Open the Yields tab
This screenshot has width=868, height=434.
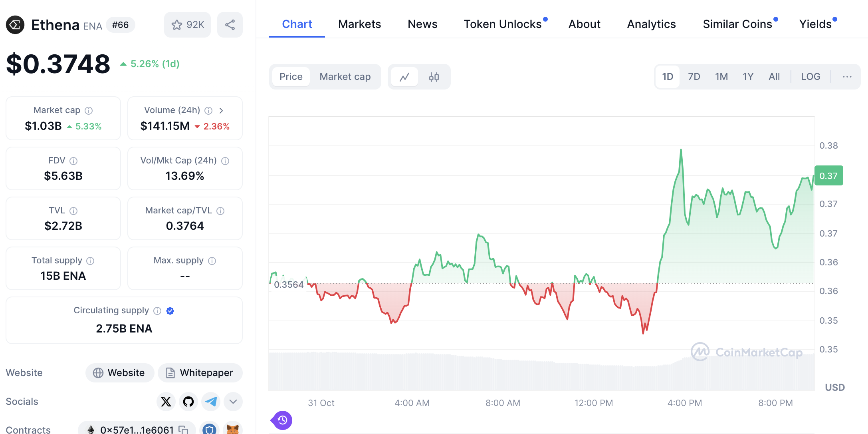point(815,24)
